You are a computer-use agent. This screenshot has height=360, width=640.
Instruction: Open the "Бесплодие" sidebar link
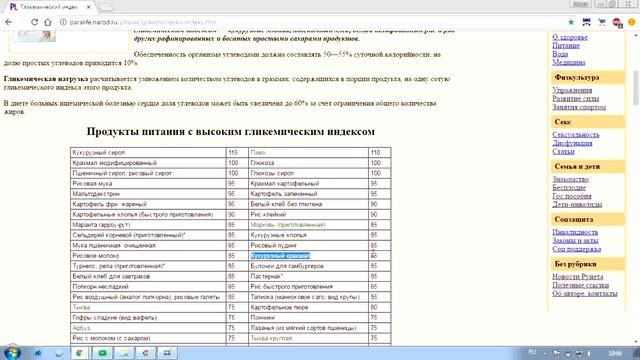click(569, 187)
